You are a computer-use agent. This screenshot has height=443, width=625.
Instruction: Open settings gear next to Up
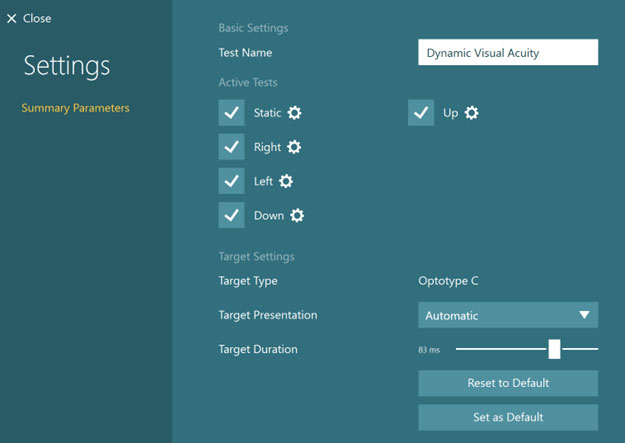click(472, 113)
